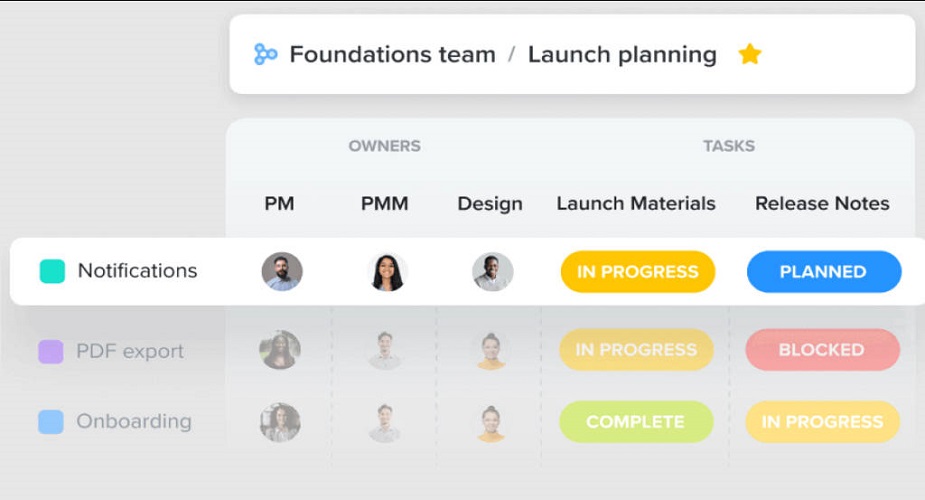The image size is (925, 500).
Task: Click the PDF export Design avatar
Action: (x=491, y=350)
